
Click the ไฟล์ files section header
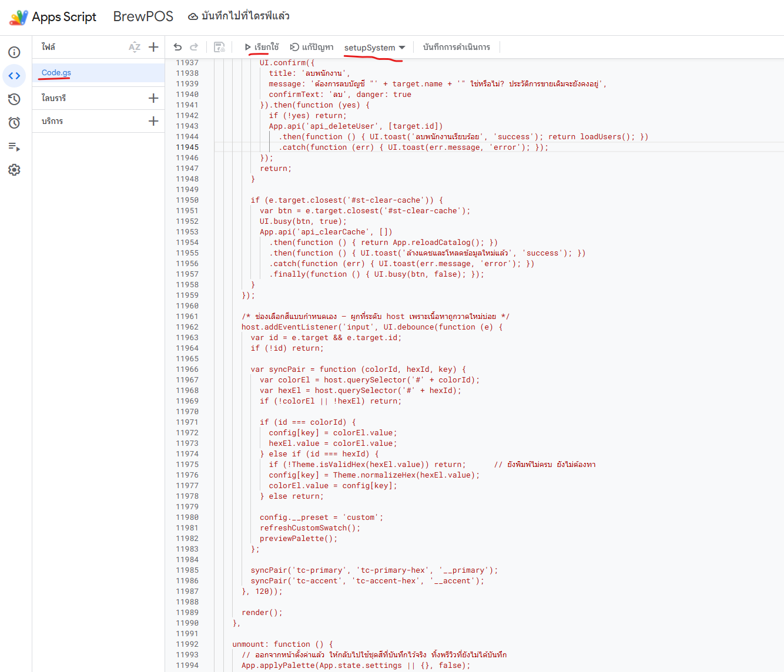[49, 47]
